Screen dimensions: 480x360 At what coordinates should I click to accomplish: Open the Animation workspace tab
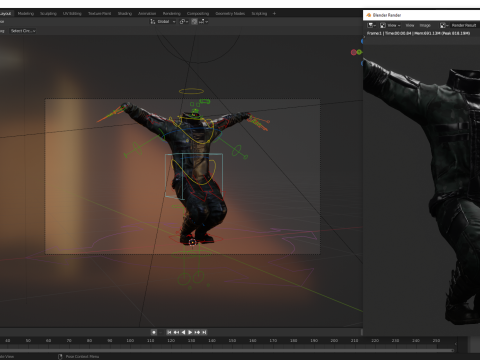(147, 14)
